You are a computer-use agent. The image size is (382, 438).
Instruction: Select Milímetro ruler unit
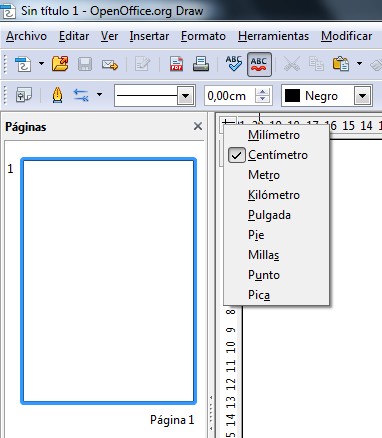[277, 135]
